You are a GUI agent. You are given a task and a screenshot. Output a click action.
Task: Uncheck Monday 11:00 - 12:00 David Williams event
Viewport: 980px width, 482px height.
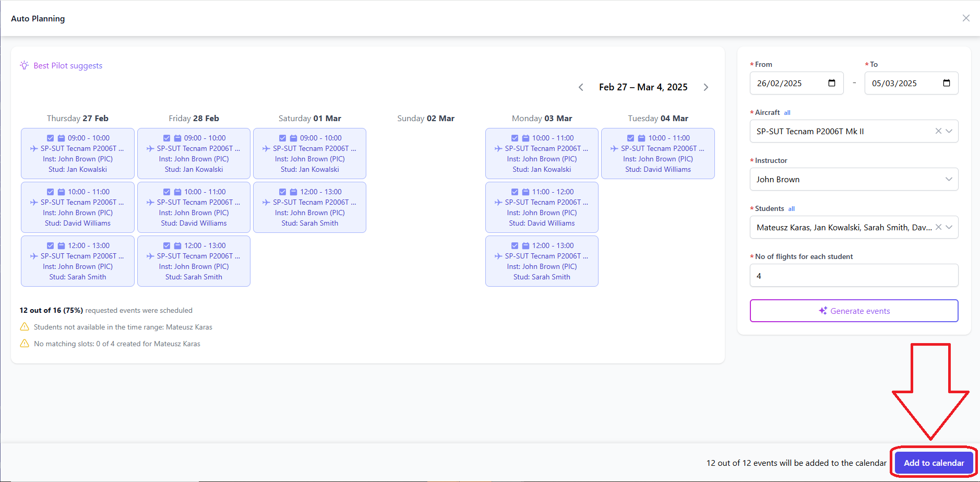point(515,192)
